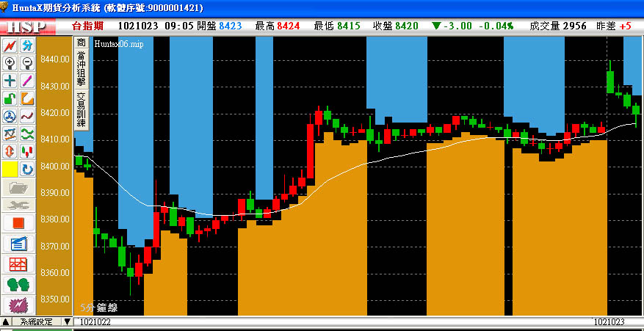Click the 1021023 date on time axis

click(x=609, y=322)
